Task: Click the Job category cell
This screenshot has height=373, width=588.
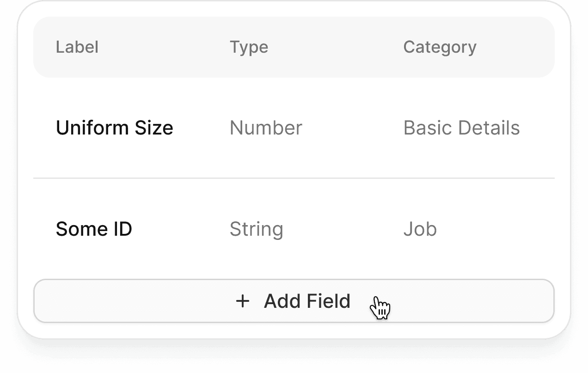Action: click(x=420, y=229)
